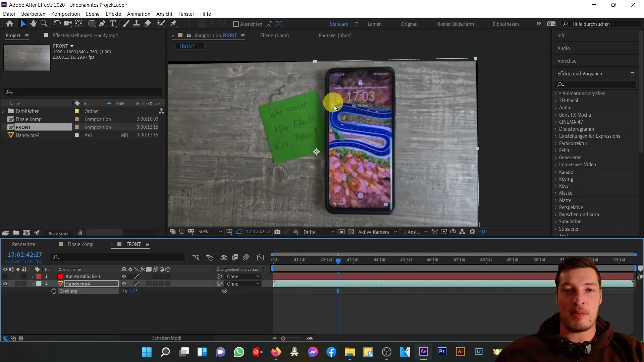Switch to Lernen workspace
Screen dimensions: 644x362
click(x=374, y=24)
